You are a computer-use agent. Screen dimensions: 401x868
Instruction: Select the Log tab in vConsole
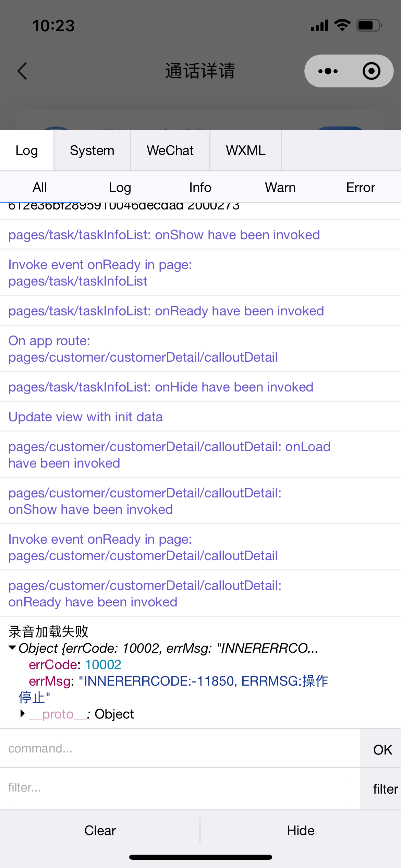pos(27,150)
